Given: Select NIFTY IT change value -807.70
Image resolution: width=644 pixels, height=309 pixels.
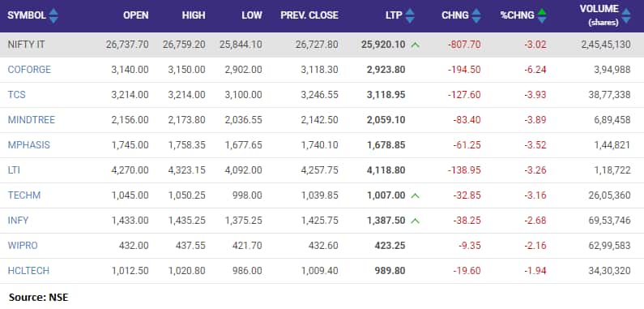Looking at the screenshot, I should 464,45.
